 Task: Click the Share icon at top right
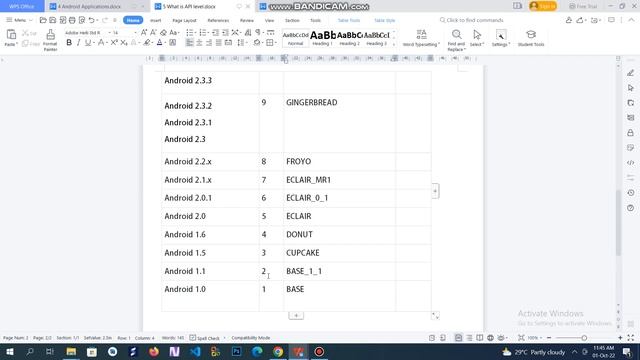(580, 20)
